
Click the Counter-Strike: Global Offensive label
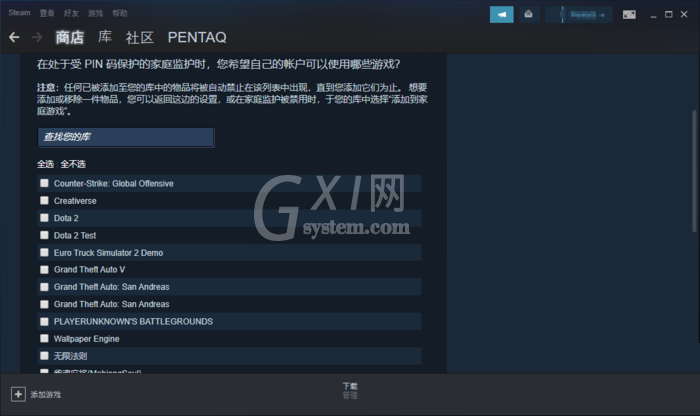114,183
